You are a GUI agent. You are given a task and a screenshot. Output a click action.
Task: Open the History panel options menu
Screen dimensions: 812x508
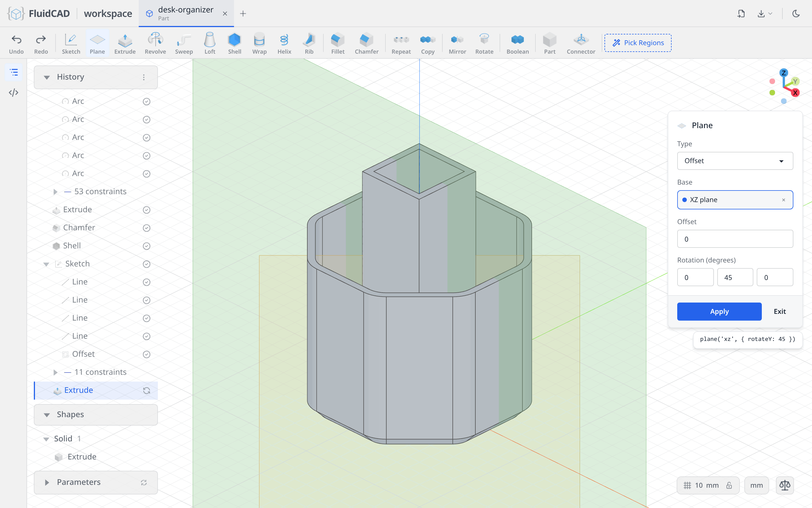144,77
